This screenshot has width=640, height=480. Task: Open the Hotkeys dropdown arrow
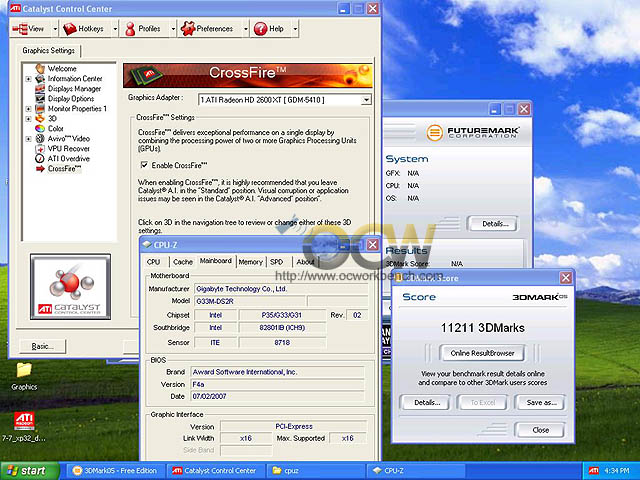tap(115, 29)
